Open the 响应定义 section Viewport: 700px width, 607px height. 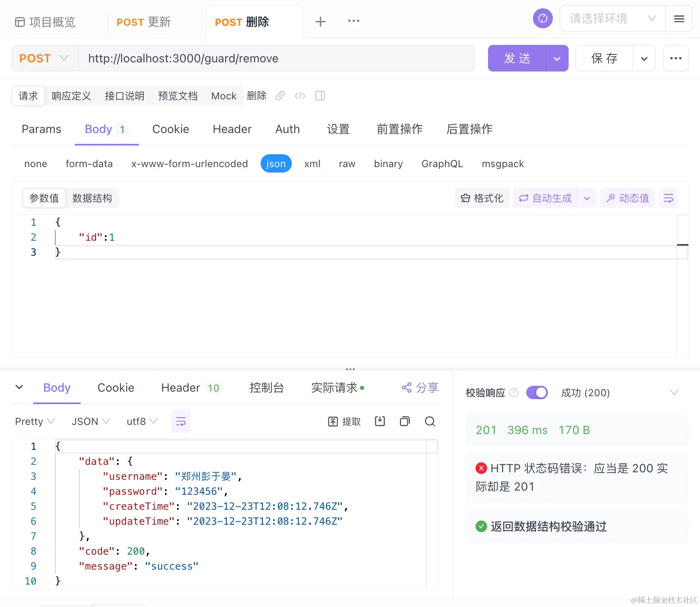coord(71,96)
